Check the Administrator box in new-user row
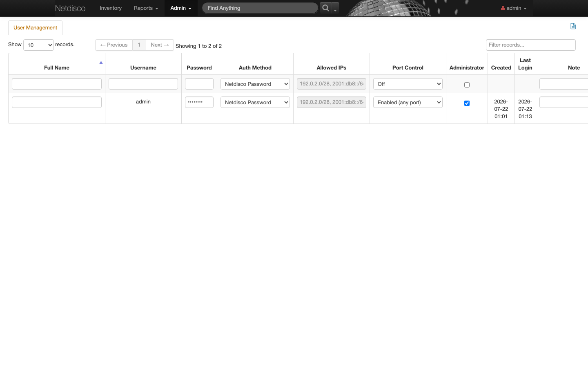The image size is (588, 368). click(x=467, y=85)
